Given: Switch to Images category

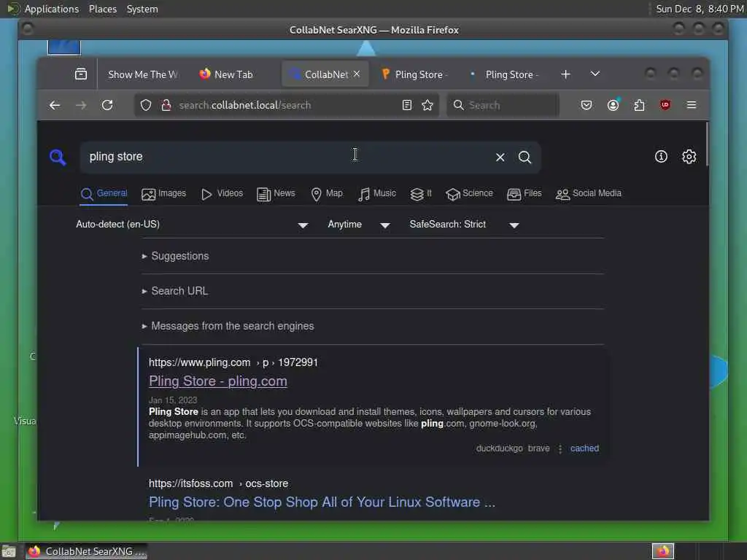Looking at the screenshot, I should [163, 193].
